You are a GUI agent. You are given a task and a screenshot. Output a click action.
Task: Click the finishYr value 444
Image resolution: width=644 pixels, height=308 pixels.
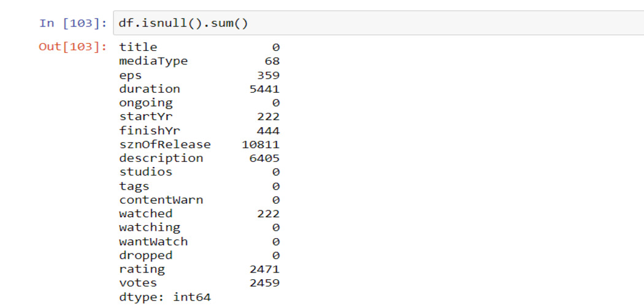[x=268, y=131]
